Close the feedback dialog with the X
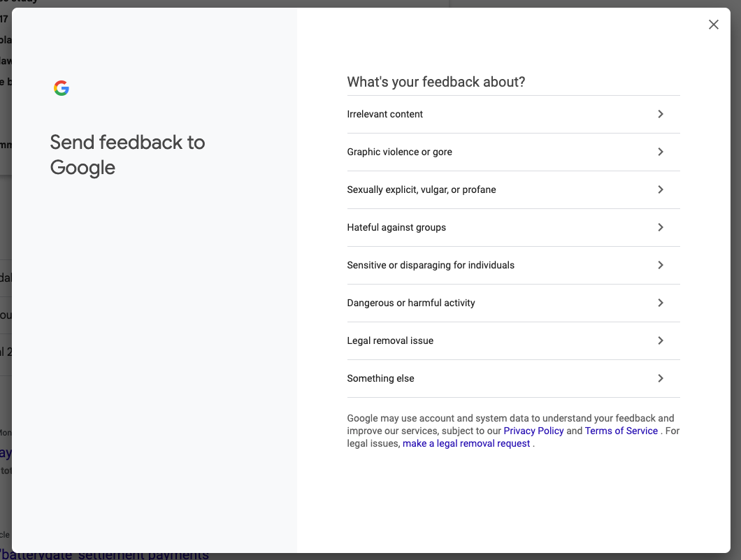741x560 pixels. coord(713,24)
